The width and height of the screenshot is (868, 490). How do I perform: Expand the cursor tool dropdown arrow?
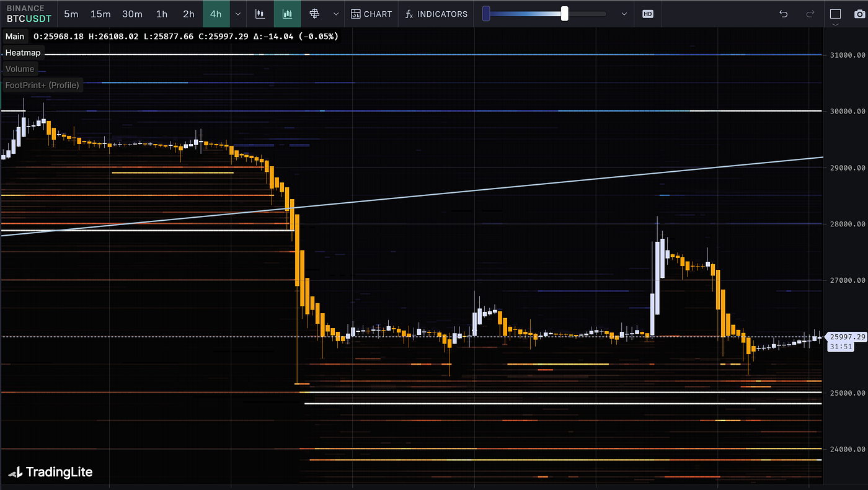click(336, 14)
